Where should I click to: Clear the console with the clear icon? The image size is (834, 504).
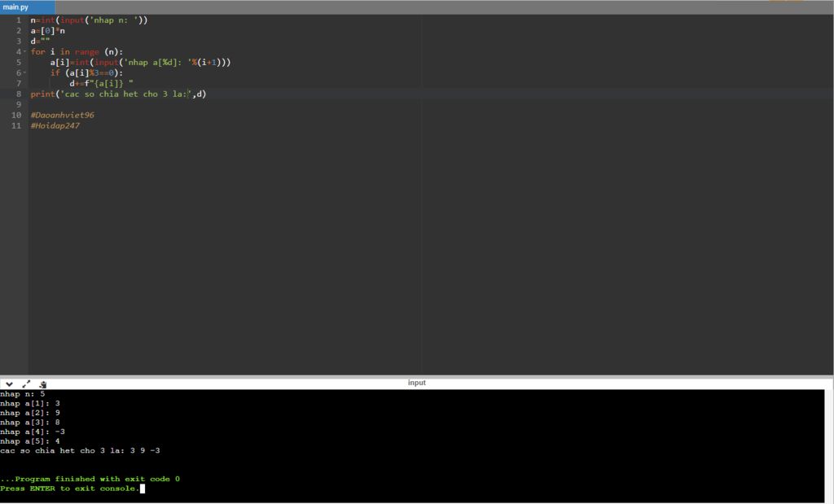tap(42, 383)
